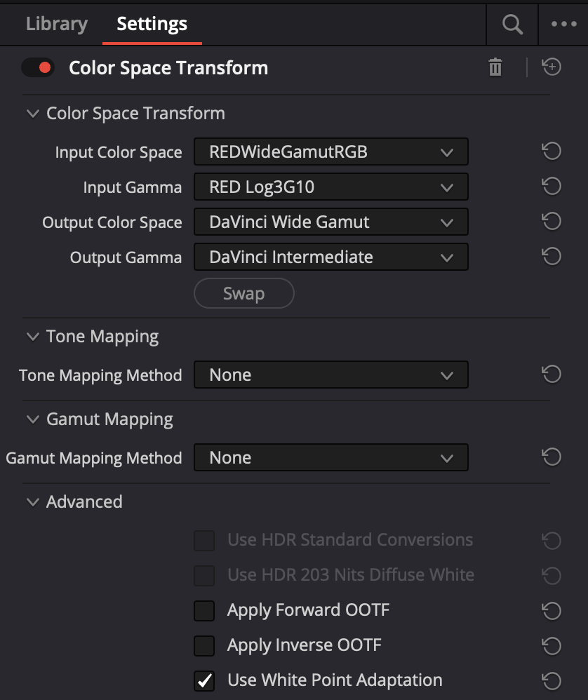Open Output Color Space dropdown DaVinci Wide Gamut
The height and width of the screenshot is (700, 588).
pos(330,222)
